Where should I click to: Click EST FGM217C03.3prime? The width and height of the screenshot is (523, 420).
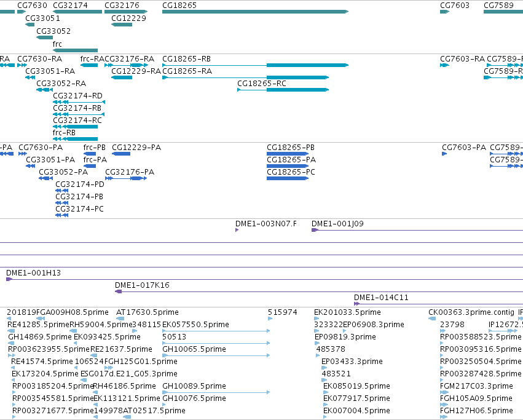click(x=444, y=392)
